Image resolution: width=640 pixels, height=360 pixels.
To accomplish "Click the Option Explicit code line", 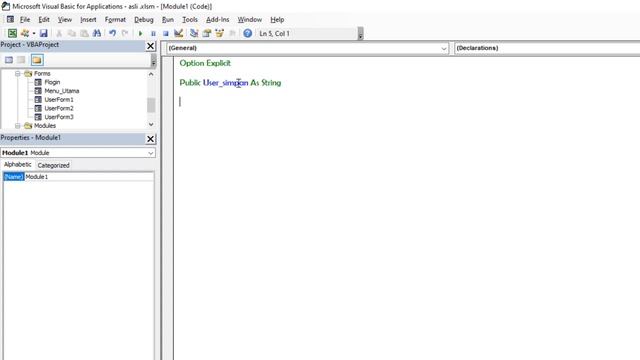I will pos(205,63).
